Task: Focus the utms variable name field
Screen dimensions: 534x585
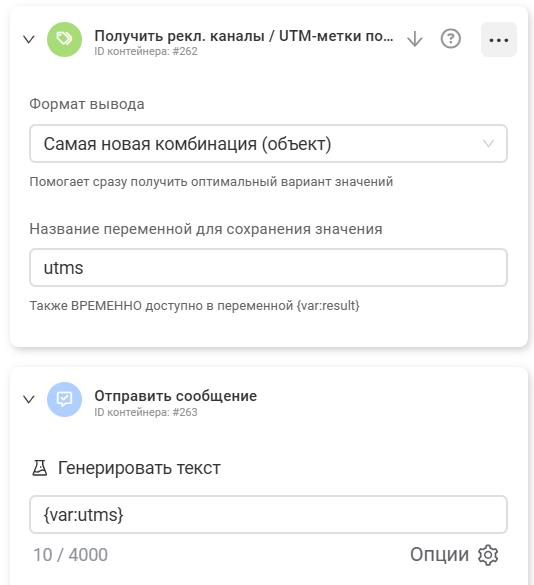Action: point(268,268)
